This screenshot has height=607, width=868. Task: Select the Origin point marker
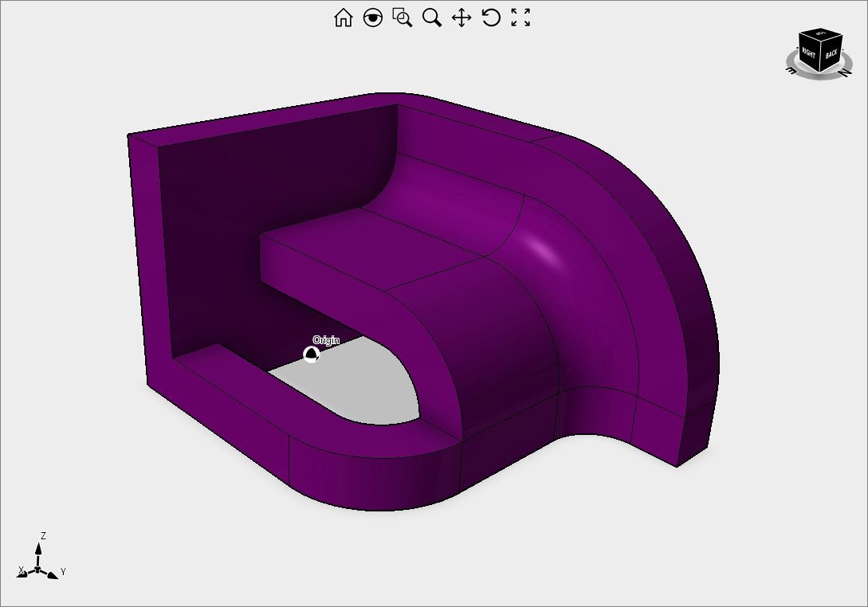311,354
